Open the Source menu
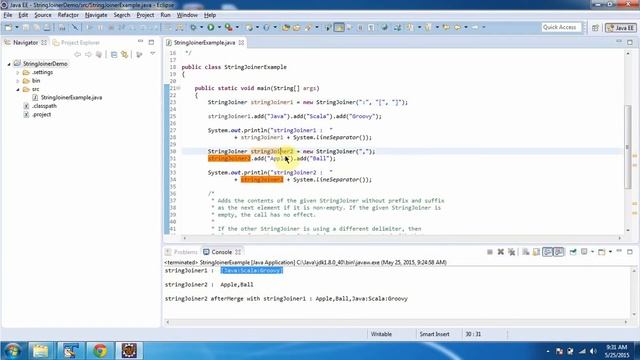Screen dimensions: 640x360 [x=43, y=15]
